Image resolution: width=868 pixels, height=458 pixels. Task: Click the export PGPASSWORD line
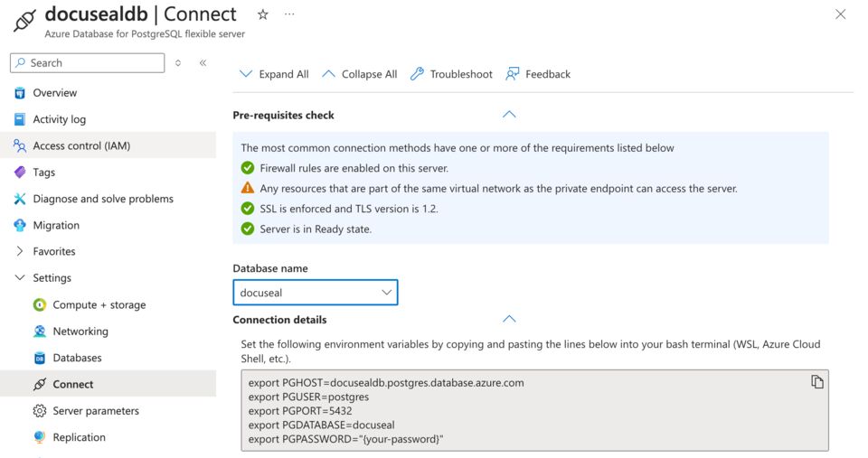(x=345, y=439)
